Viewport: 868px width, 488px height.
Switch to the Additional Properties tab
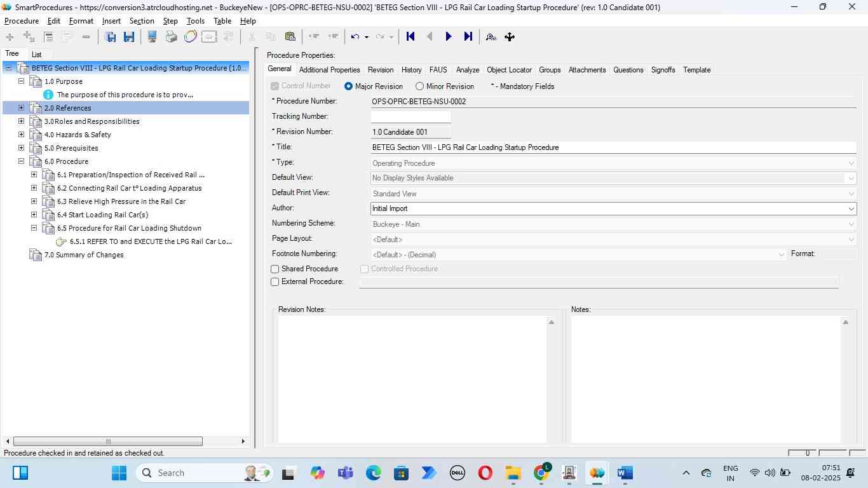329,70
